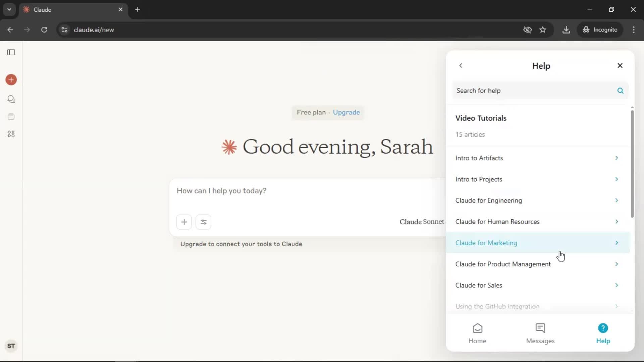
Task: Open the Claude for Marketing article
Action: click(x=538, y=243)
